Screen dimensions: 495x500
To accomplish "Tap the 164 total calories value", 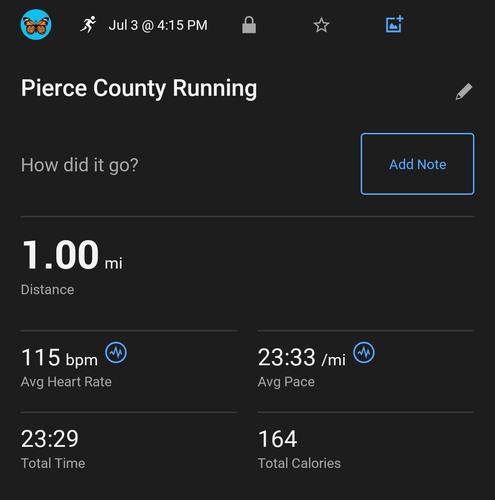I will coord(277,439).
